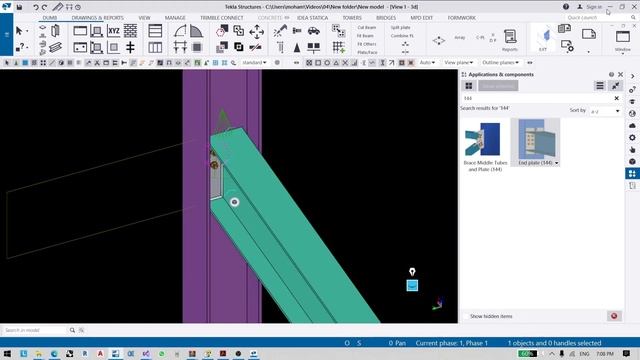This screenshot has width=640, height=360.
Task: Open the Sort by a-z dropdown
Action: tap(605, 111)
